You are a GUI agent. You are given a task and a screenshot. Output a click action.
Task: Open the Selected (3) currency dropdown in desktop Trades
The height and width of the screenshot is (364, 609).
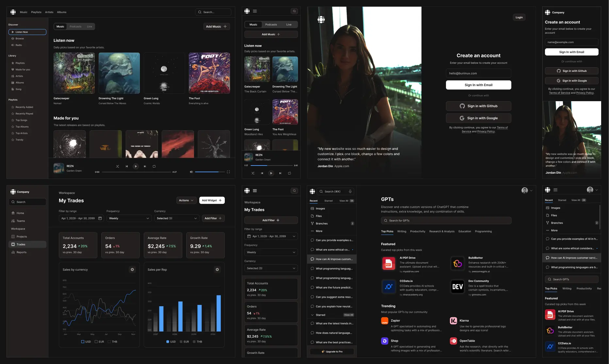(x=177, y=218)
